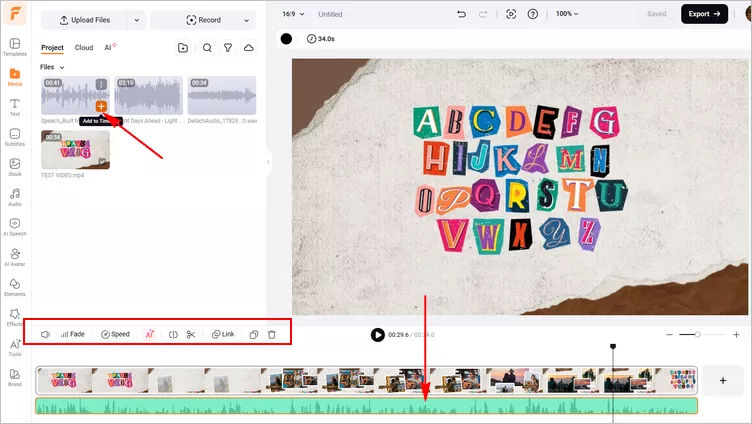Open the filter icon in media panel
Image resolution: width=752 pixels, height=424 pixels.
click(x=228, y=47)
